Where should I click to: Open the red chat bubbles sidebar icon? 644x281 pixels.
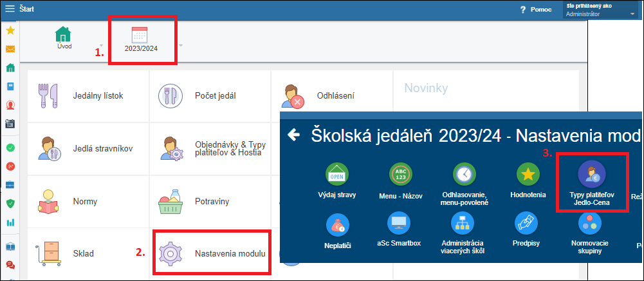click(10, 265)
